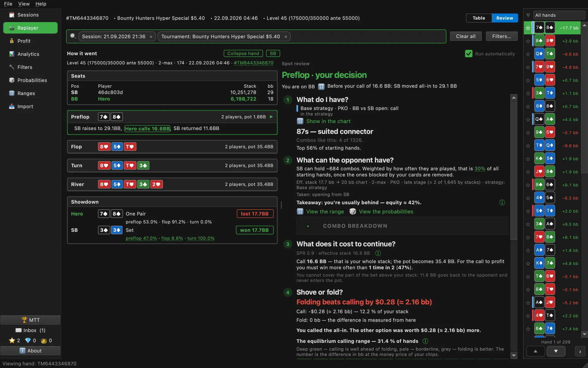This screenshot has height=368, width=588.
Task: Remove the Session 21.09.2026 filter tag
Action: pos(151,36)
